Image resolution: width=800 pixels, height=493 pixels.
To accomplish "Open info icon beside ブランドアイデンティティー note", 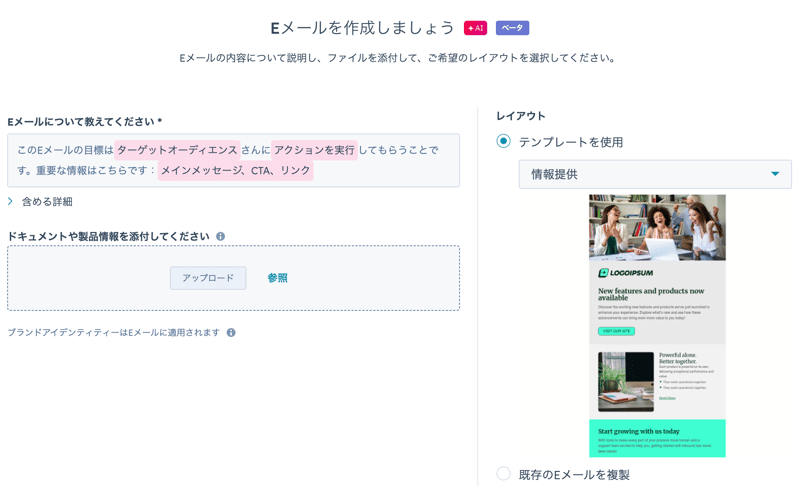I will [231, 333].
